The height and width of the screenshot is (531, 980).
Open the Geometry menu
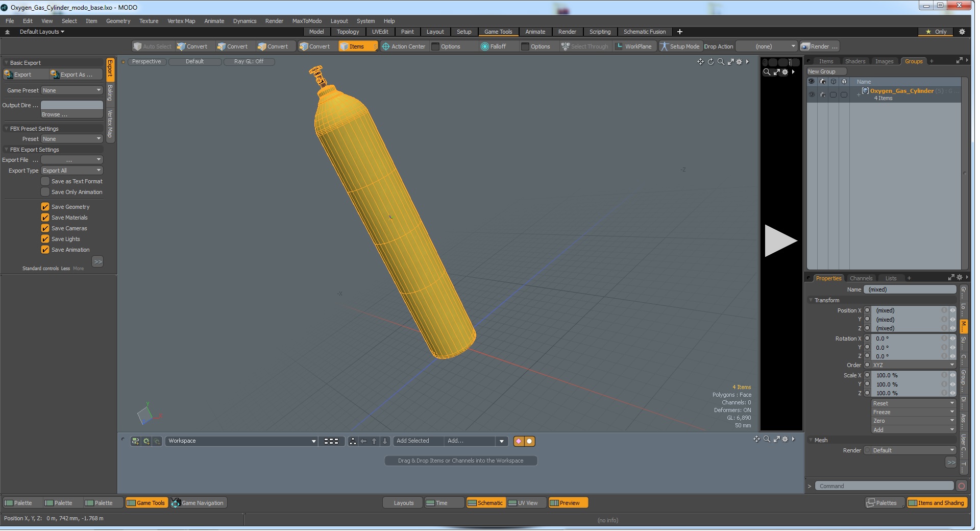[118, 21]
